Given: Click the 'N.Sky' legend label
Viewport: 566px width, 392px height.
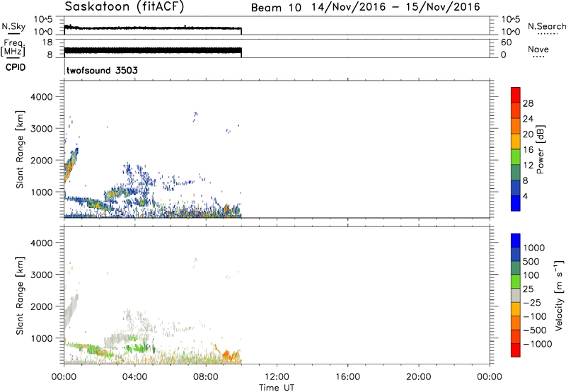Looking at the screenshot, I should [13, 26].
